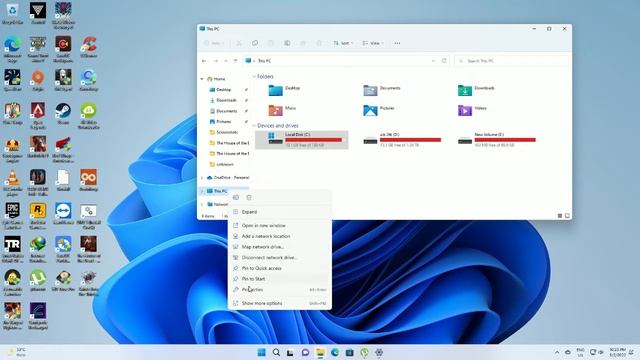Choose Pin to Start

point(280,279)
